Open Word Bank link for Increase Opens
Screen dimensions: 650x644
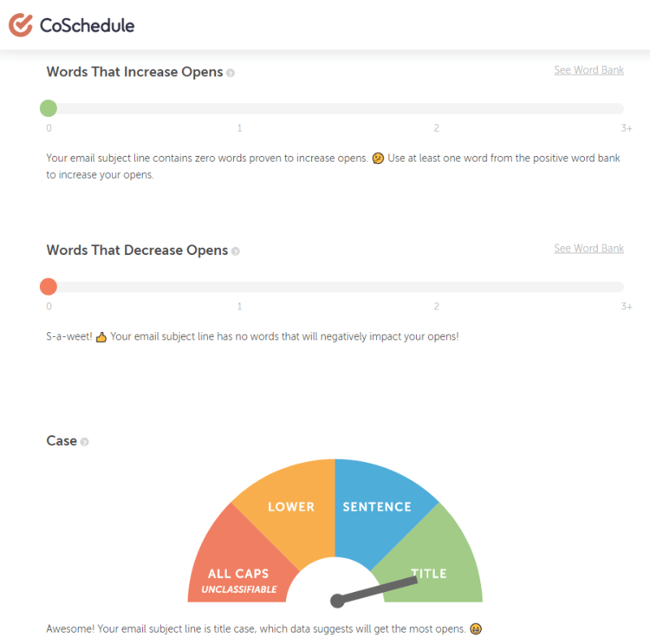tap(589, 70)
